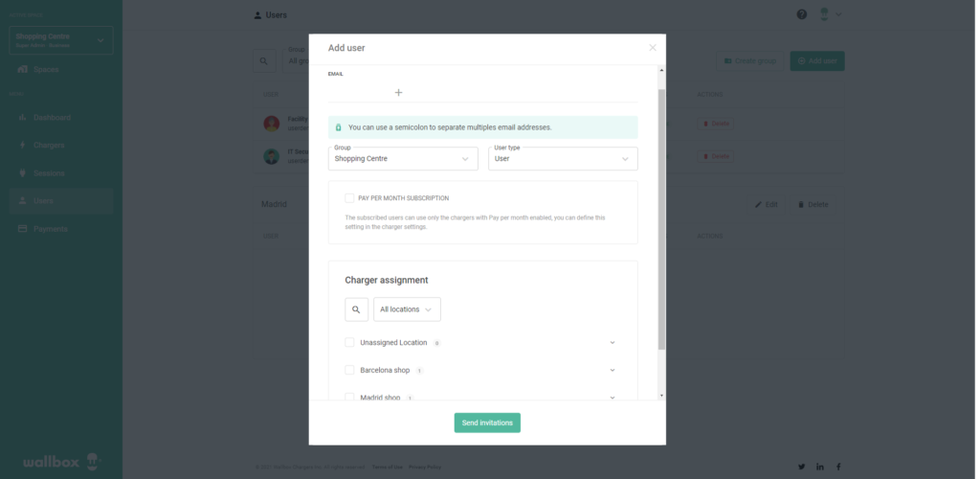This screenshot has width=980, height=479.
Task: Check the Unassigned Location checkbox
Action: point(349,342)
